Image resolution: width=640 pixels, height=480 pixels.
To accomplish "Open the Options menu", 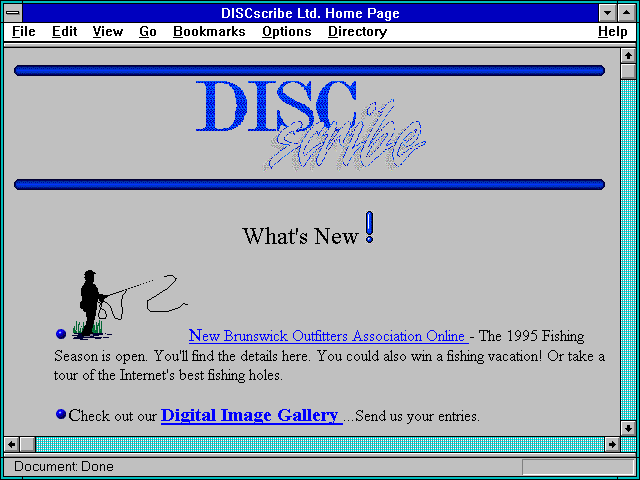I will [x=287, y=32].
